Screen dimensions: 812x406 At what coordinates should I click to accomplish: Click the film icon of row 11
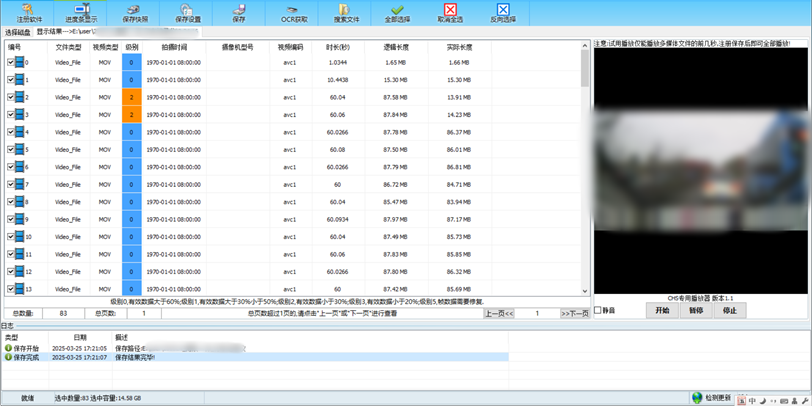(20, 254)
